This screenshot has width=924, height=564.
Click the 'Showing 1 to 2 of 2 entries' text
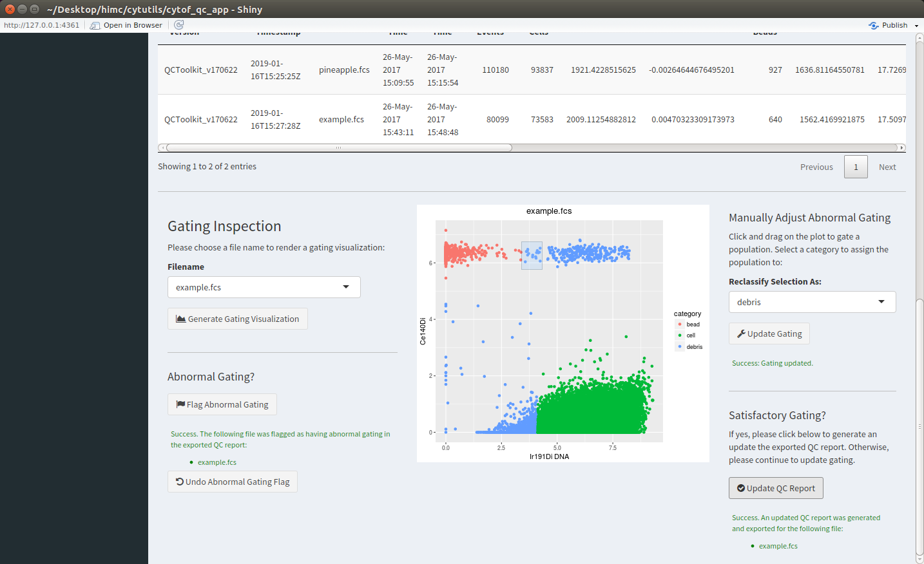[207, 166]
